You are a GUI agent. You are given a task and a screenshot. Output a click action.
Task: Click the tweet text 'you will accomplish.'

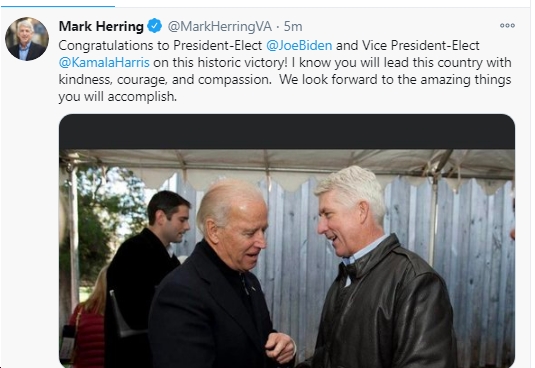[118, 97]
